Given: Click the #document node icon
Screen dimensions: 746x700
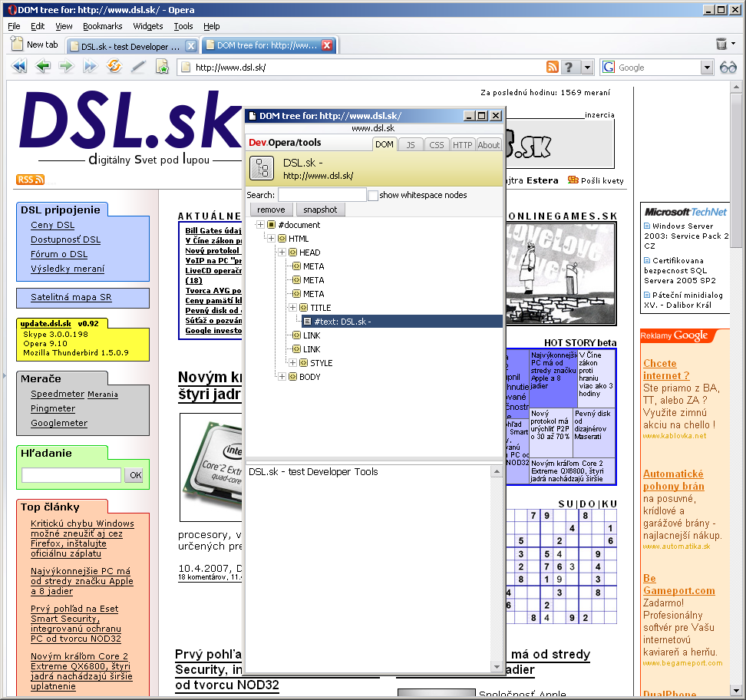Looking at the screenshot, I should (272, 225).
